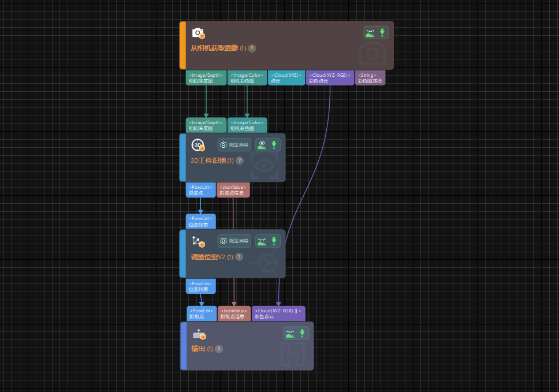Click the 配置向导 wizard on 调整位姿V2
559x392 pixels.
pos(234,241)
